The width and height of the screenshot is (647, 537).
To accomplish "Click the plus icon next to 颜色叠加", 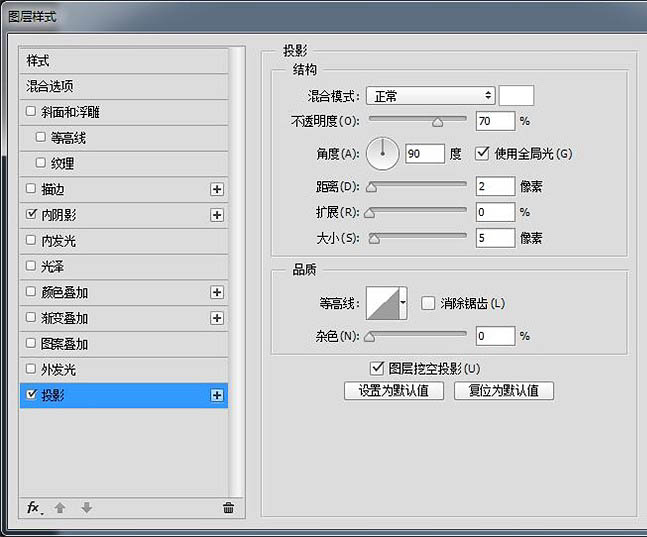I will (216, 293).
